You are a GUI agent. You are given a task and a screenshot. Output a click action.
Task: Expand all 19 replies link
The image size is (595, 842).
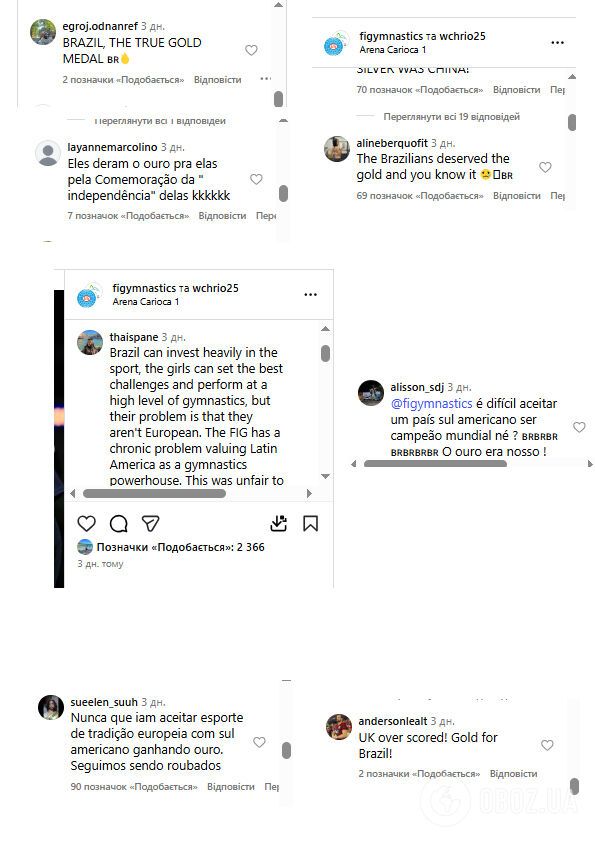[452, 117]
